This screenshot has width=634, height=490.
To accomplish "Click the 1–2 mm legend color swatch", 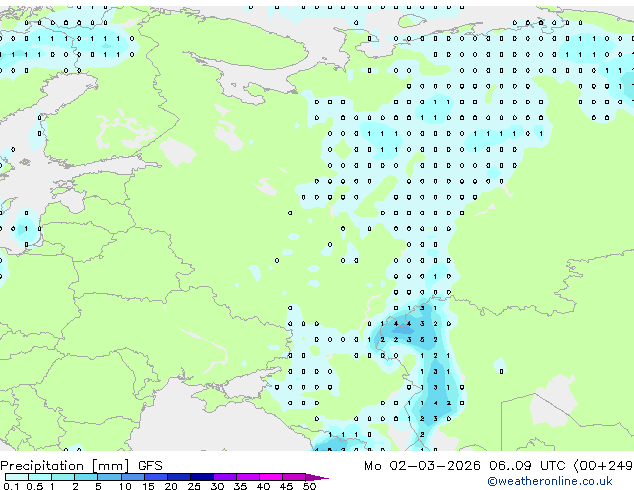I will (x=63, y=477).
